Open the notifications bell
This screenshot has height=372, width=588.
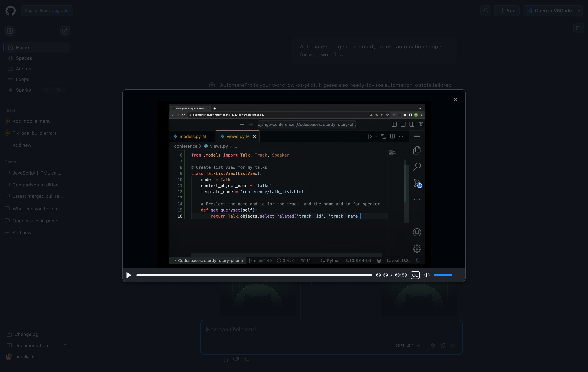[486, 10]
